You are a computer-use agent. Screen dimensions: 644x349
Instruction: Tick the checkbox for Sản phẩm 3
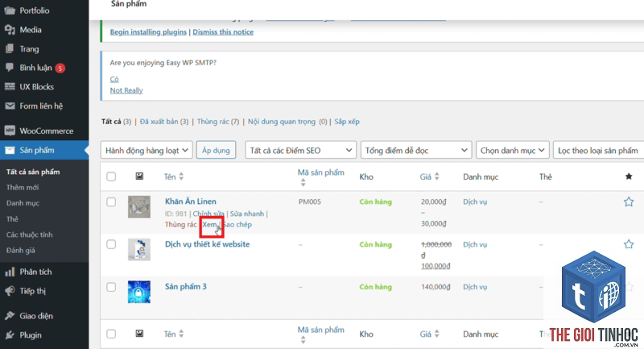coord(111,287)
